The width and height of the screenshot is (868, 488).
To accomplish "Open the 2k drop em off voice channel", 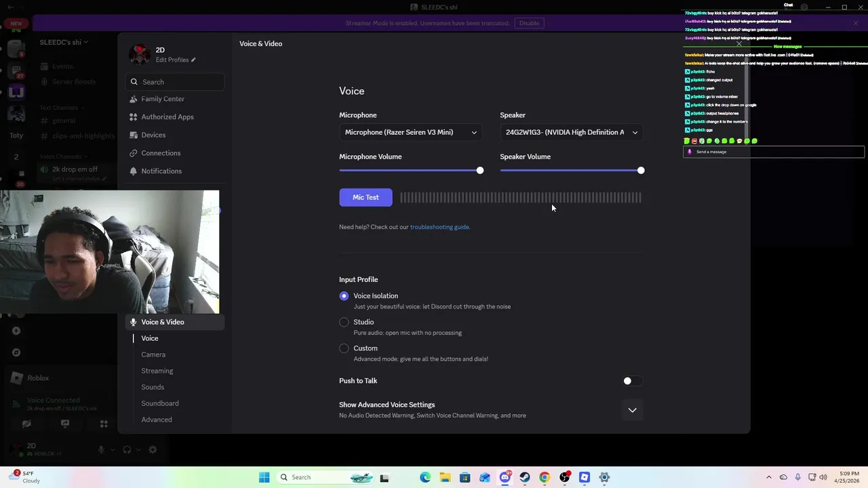I will pyautogui.click(x=75, y=169).
